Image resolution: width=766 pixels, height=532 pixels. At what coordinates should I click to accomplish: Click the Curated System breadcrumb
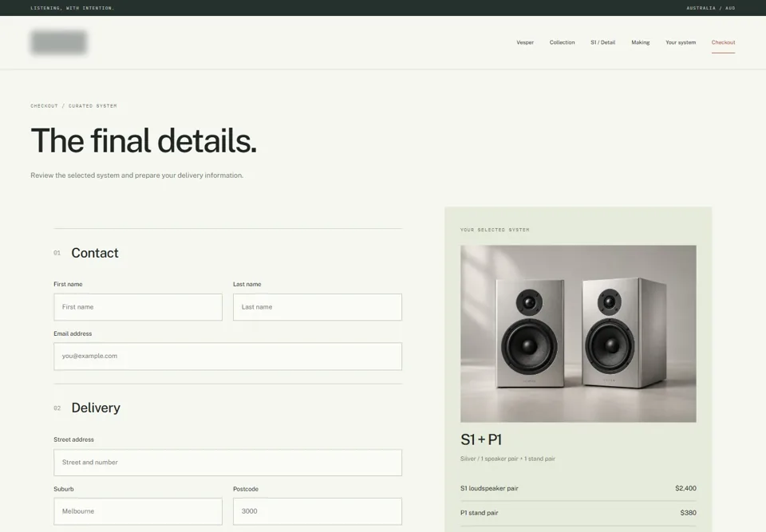click(x=93, y=105)
